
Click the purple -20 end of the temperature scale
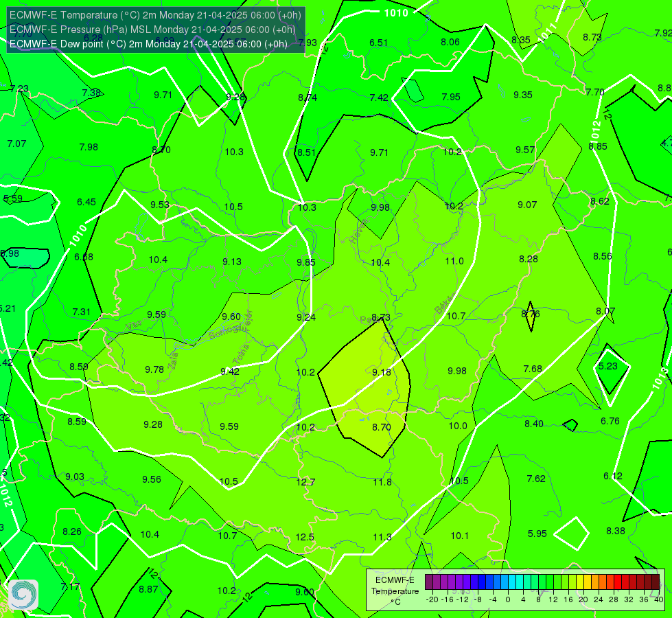click(428, 582)
